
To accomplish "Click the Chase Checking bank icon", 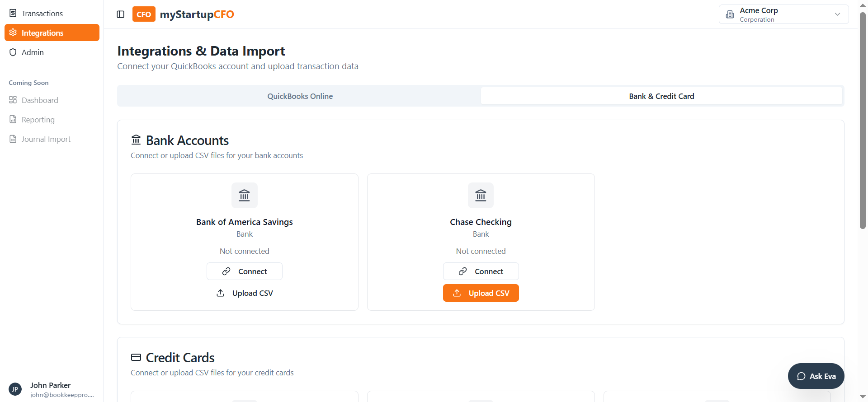I will click(x=481, y=195).
